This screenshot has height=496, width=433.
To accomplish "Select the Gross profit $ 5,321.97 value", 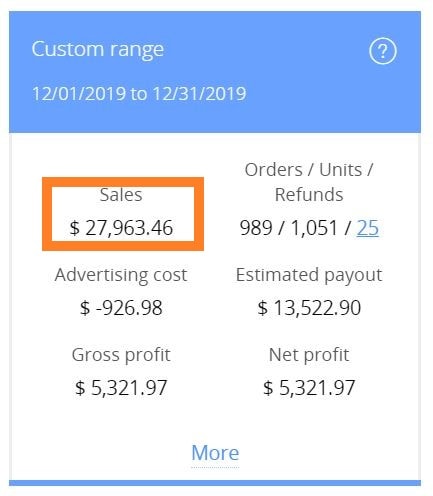I will [121, 388].
